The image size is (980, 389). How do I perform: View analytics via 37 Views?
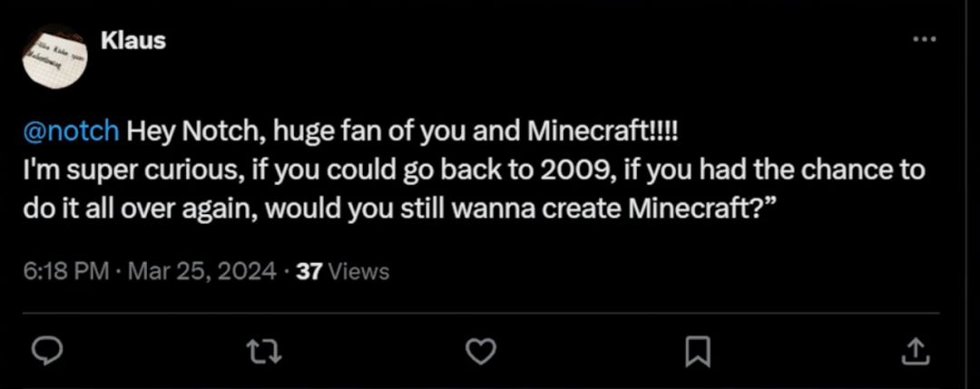(x=343, y=271)
